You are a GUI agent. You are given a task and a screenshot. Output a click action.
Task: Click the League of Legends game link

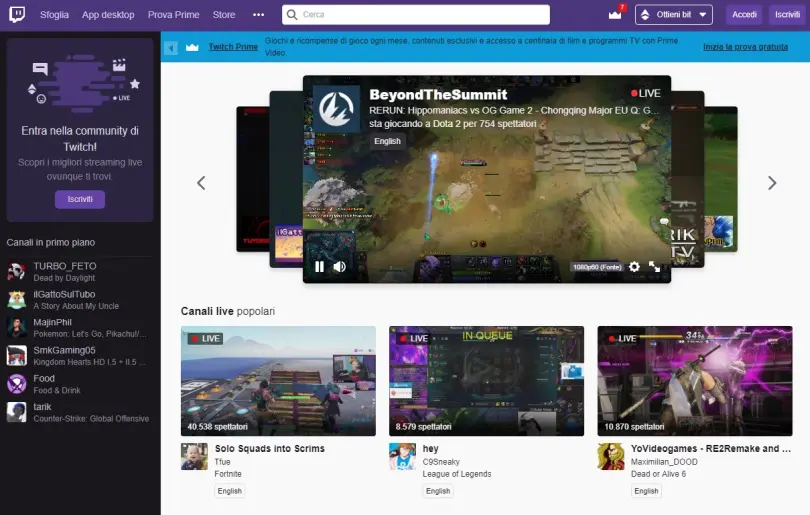pyautogui.click(x=457, y=474)
